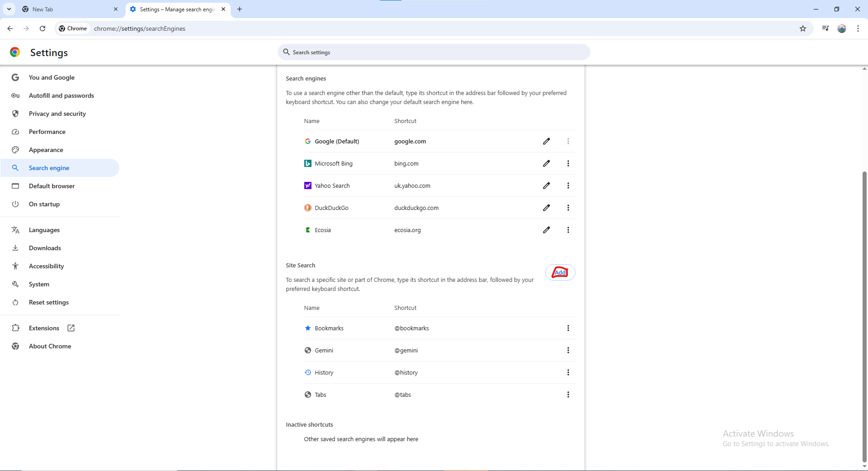Click the page's vertical scrollbar
Image resolution: width=868 pixels, height=471 pixels.
click(x=864, y=317)
